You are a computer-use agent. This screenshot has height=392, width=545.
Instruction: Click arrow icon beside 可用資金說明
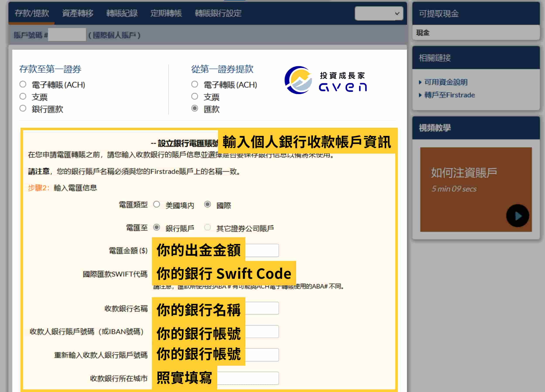[x=420, y=82]
